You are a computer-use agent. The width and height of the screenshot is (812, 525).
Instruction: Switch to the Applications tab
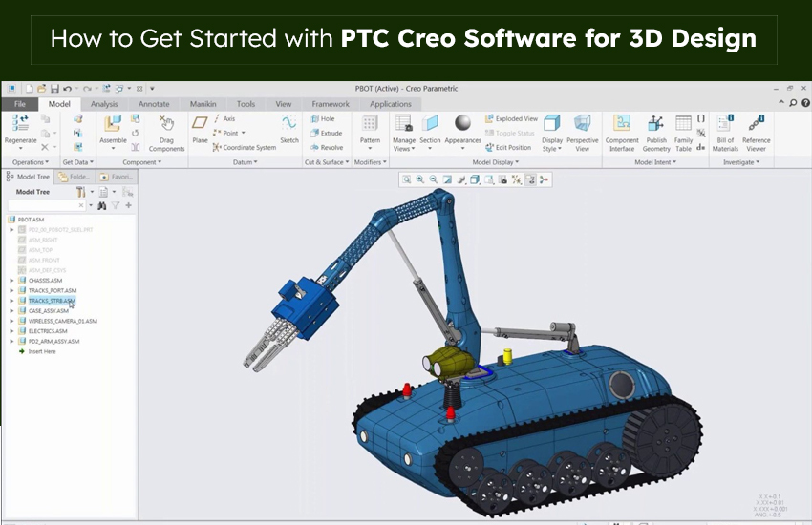[391, 104]
